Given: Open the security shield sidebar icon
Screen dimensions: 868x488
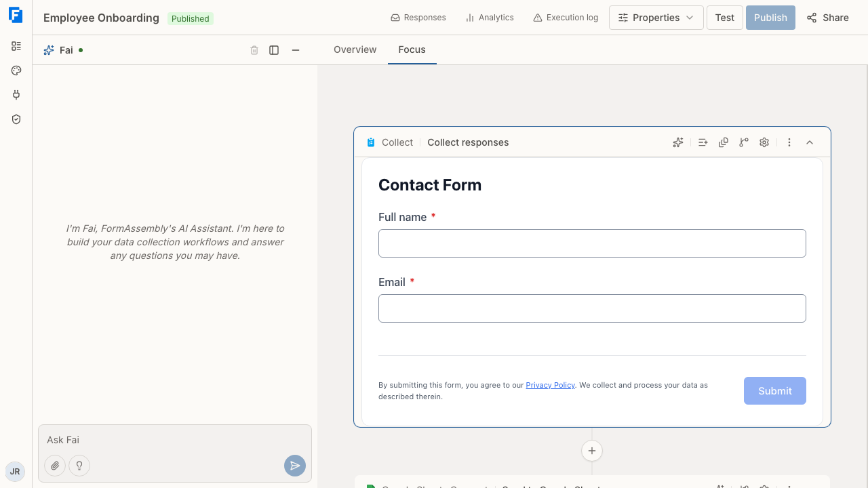Looking at the screenshot, I should pos(16,119).
